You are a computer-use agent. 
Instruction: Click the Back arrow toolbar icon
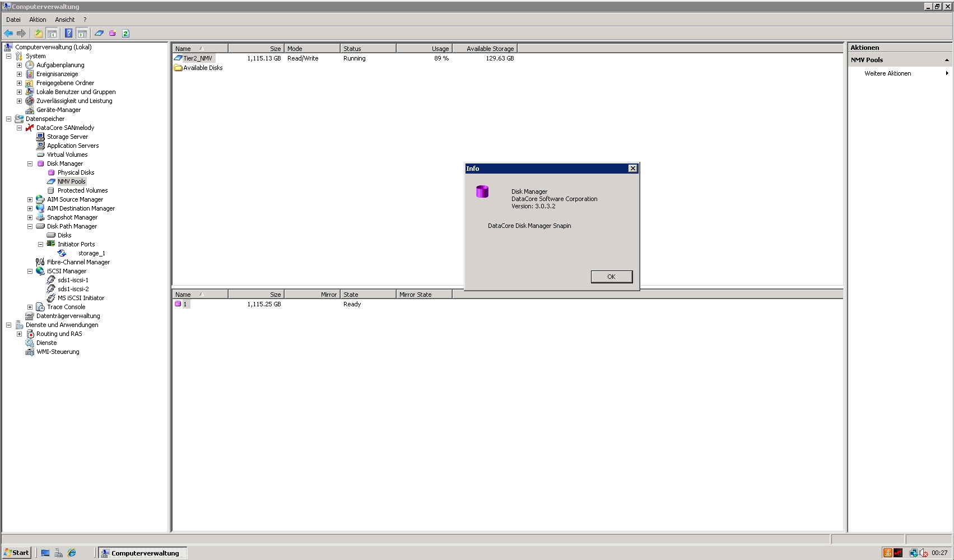pyautogui.click(x=8, y=34)
